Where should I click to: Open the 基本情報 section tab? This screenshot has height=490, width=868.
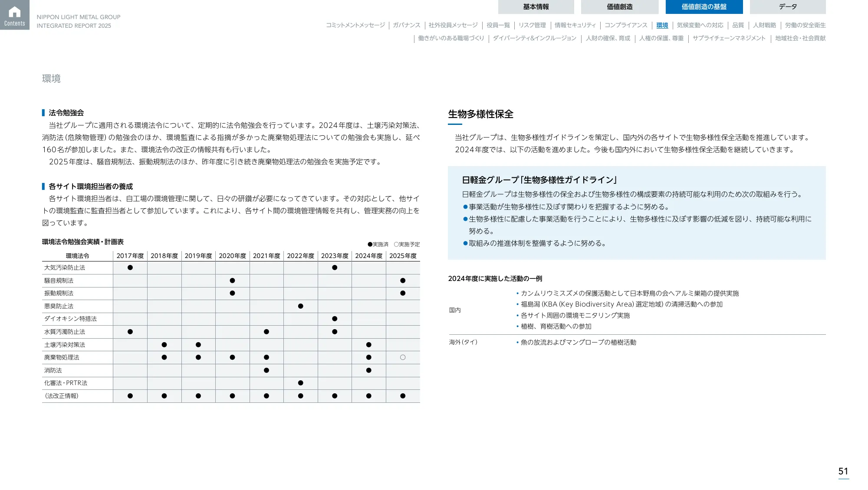coord(536,7)
